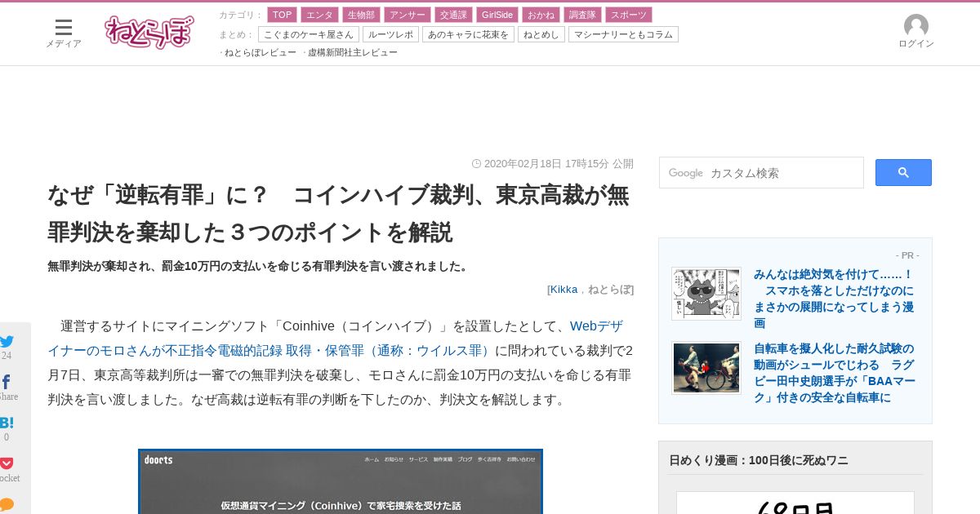Open the Webデザイナーのモロさん article link

335,338
